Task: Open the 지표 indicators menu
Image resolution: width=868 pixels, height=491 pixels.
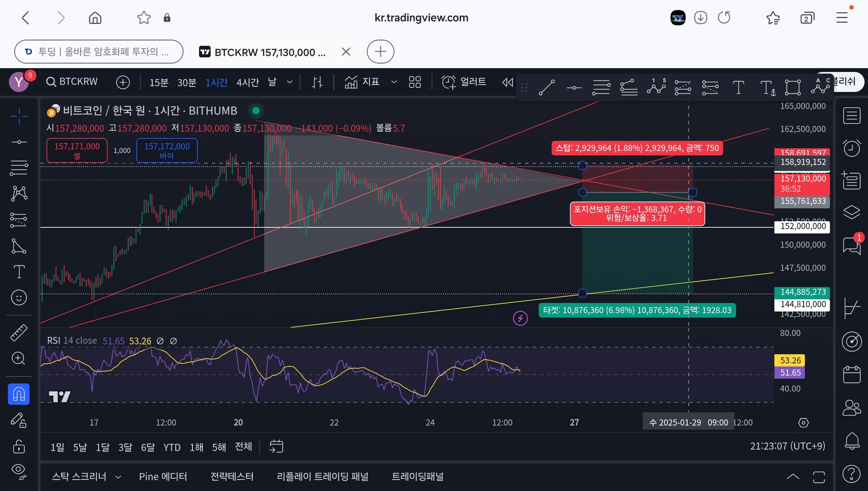Action: [x=362, y=82]
